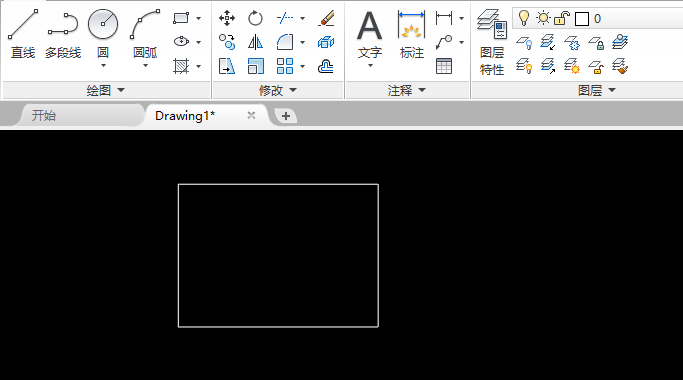Select the rectangle's top edge in canvas
The width and height of the screenshot is (683, 380).
(278, 184)
